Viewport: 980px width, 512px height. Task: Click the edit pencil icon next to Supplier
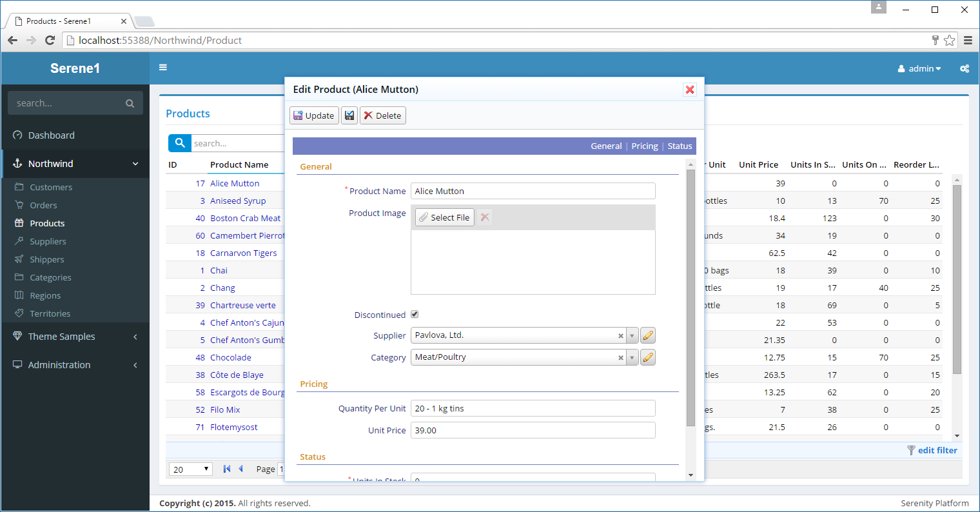648,335
